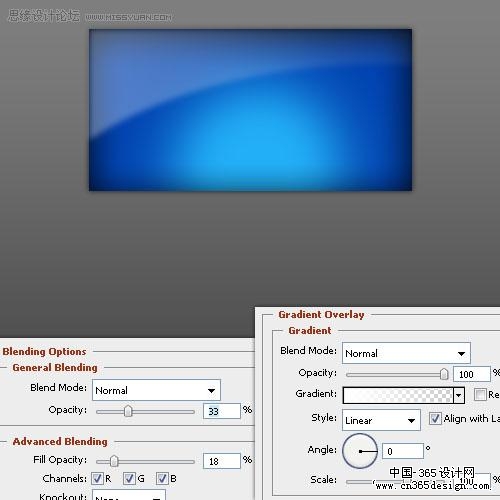Click the gradient preview swatch
The width and height of the screenshot is (500, 500).
[x=398, y=395]
